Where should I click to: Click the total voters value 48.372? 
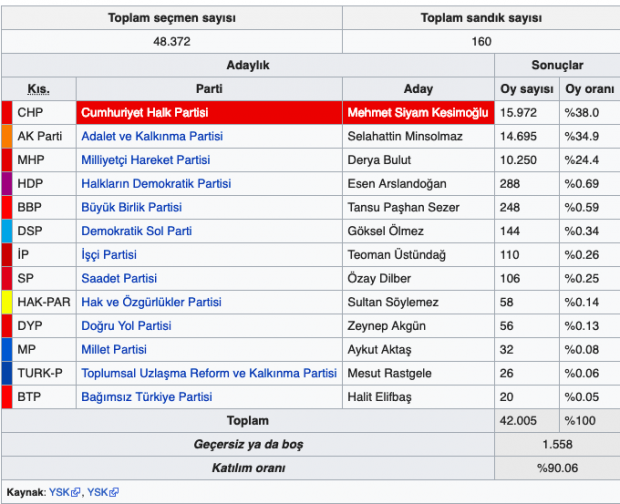pos(172,42)
